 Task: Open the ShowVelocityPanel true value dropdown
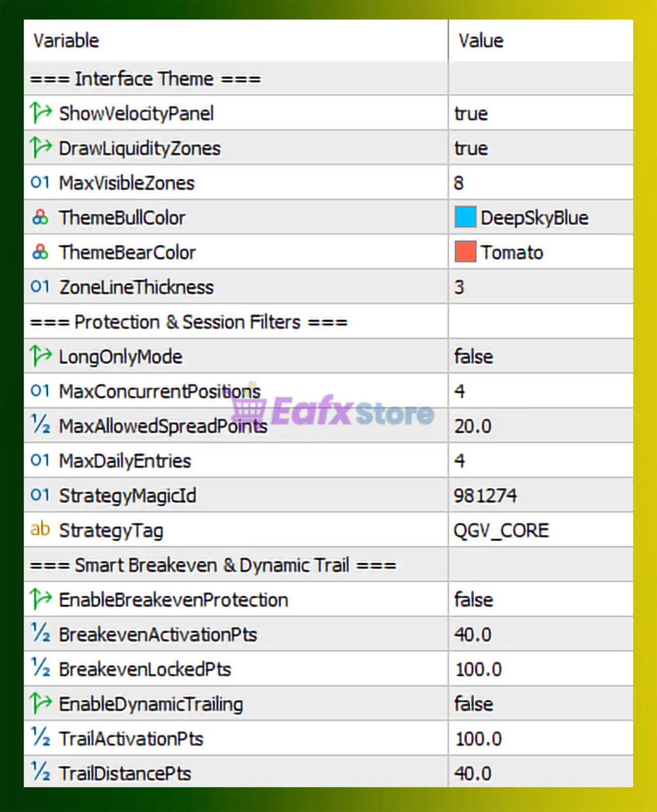tap(471, 114)
